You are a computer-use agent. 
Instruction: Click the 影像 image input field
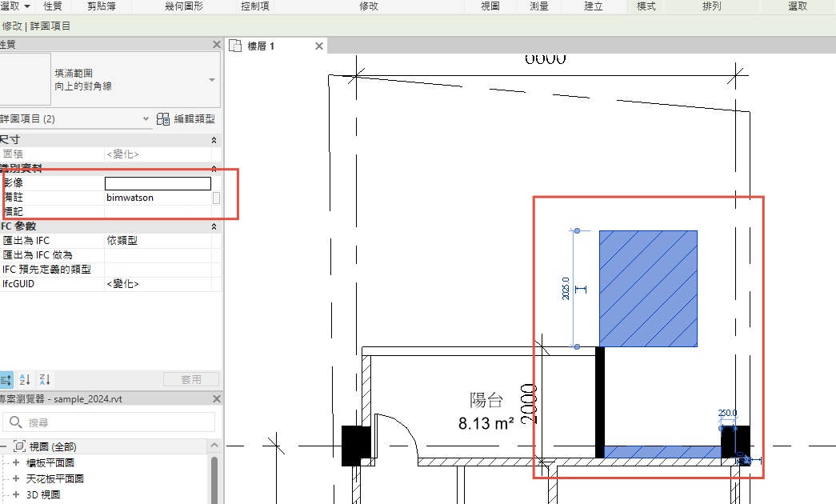tap(158, 183)
